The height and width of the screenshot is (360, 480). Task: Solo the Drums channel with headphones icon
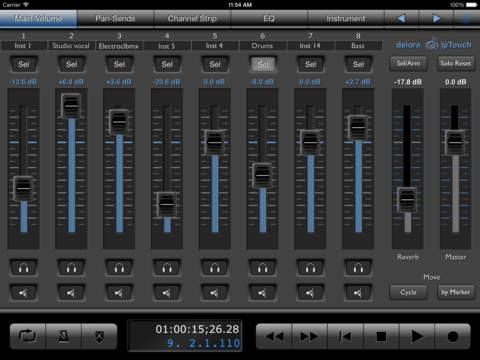[262, 267]
